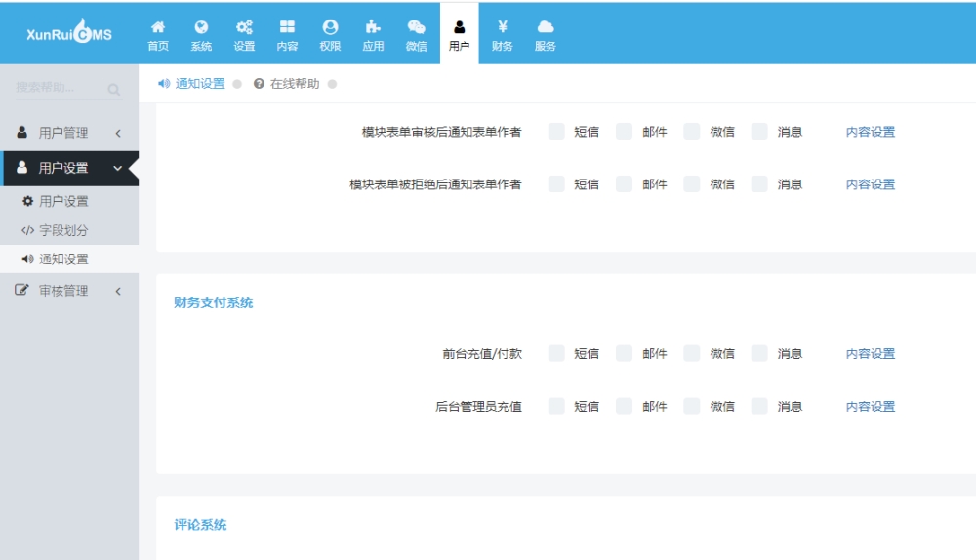Open the dark 用户设置 sidebar header
Screen dimensions: 976x560
pos(69,168)
